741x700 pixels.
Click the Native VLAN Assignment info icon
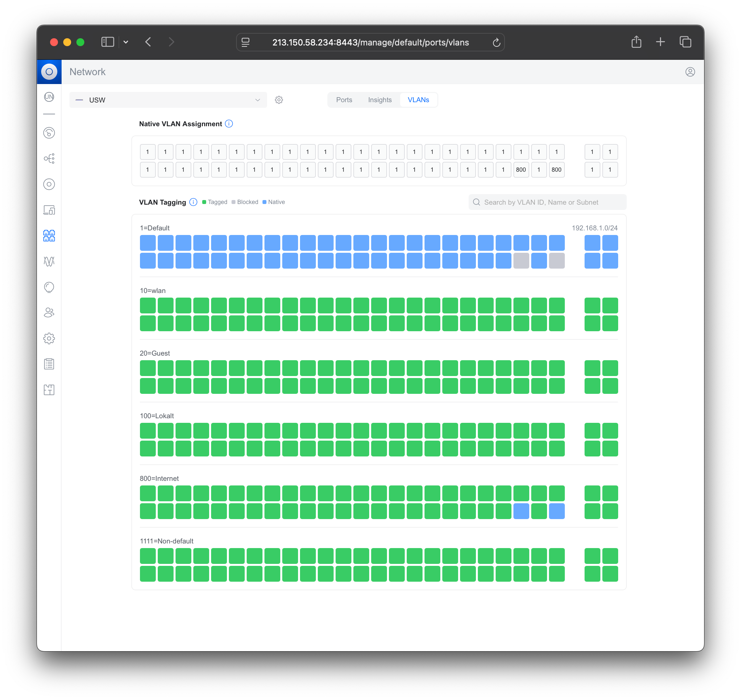pyautogui.click(x=229, y=124)
